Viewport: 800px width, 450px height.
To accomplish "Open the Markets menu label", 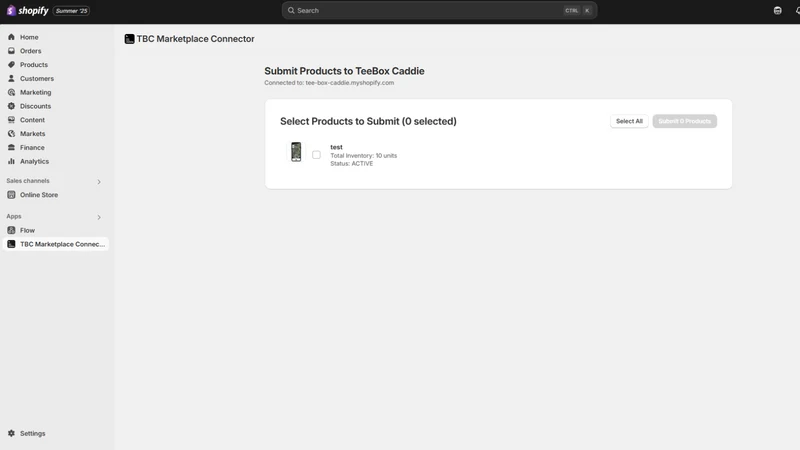I will pyautogui.click(x=33, y=134).
